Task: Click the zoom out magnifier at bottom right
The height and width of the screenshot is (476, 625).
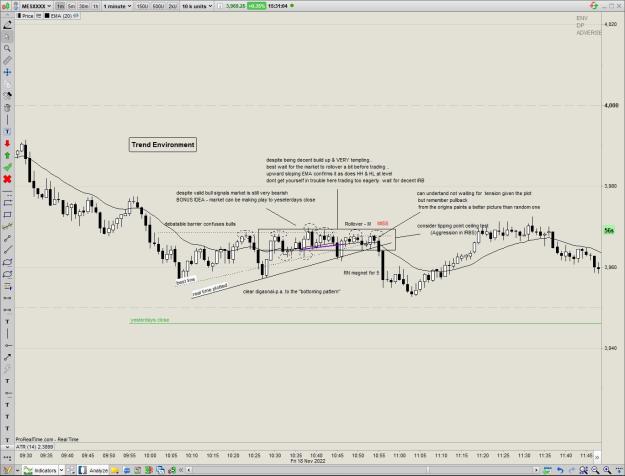Action: pos(595,471)
